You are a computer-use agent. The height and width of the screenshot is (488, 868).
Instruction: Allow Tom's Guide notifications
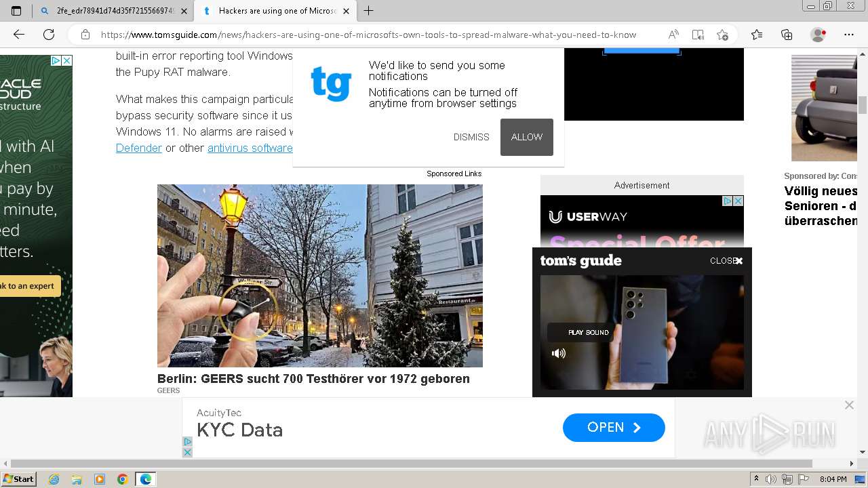[527, 137]
